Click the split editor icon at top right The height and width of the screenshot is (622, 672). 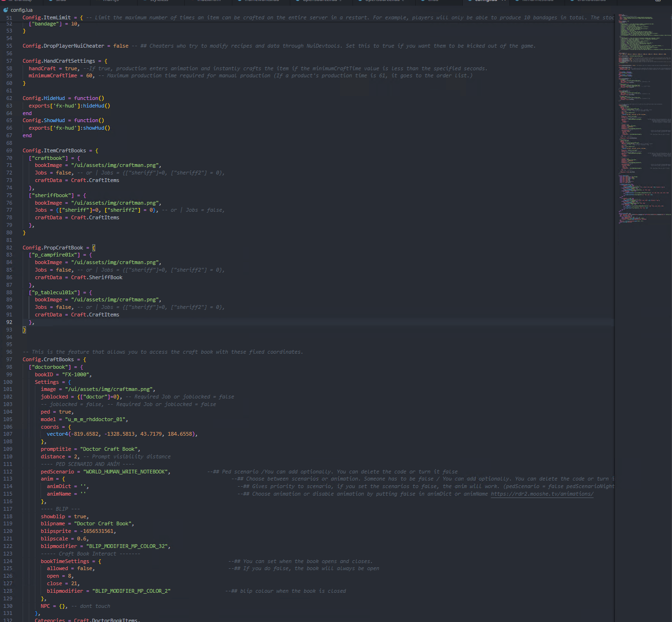tap(658, 1)
